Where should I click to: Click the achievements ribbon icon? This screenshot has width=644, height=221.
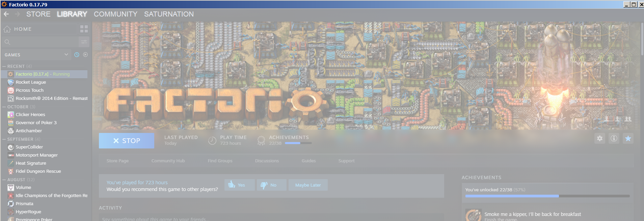261,141
